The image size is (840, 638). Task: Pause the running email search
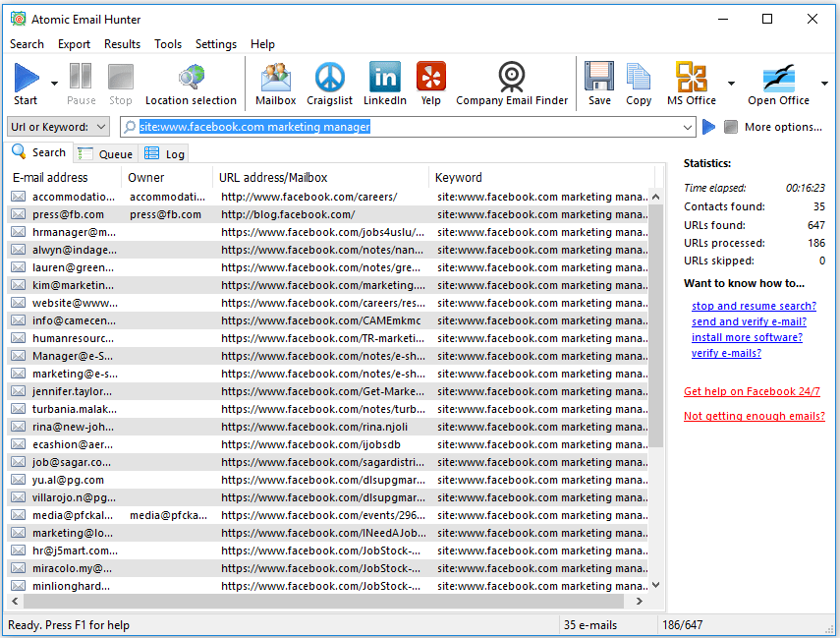coord(80,77)
